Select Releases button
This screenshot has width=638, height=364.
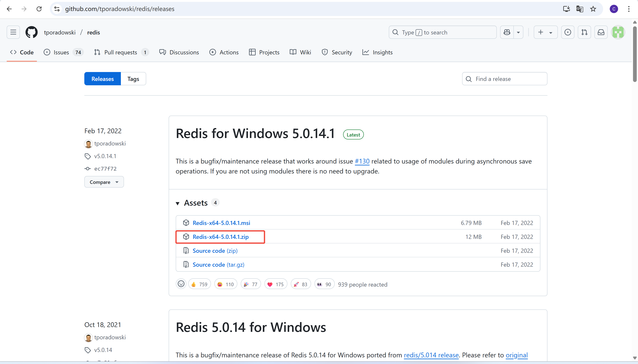103,79
